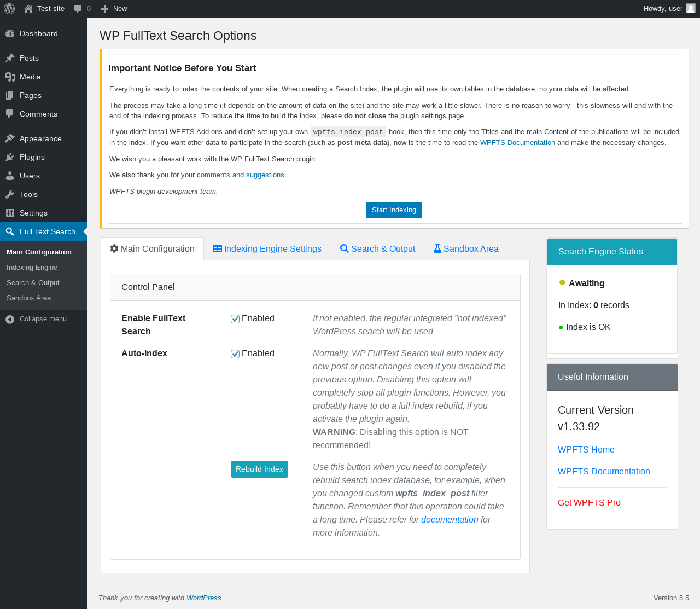
Task: Click the Comments speech bubble sidebar icon
Action: click(x=10, y=114)
